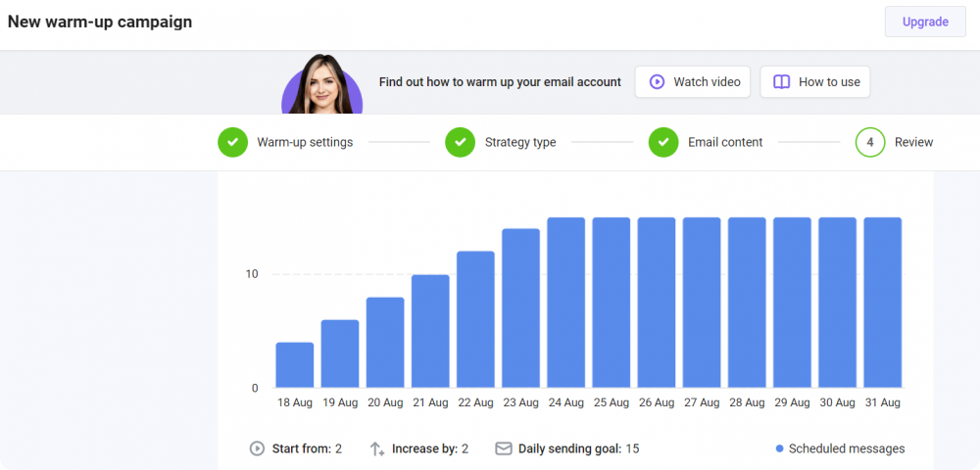
Task: Select the 25 Aug chart bar
Action: [x=612, y=303]
